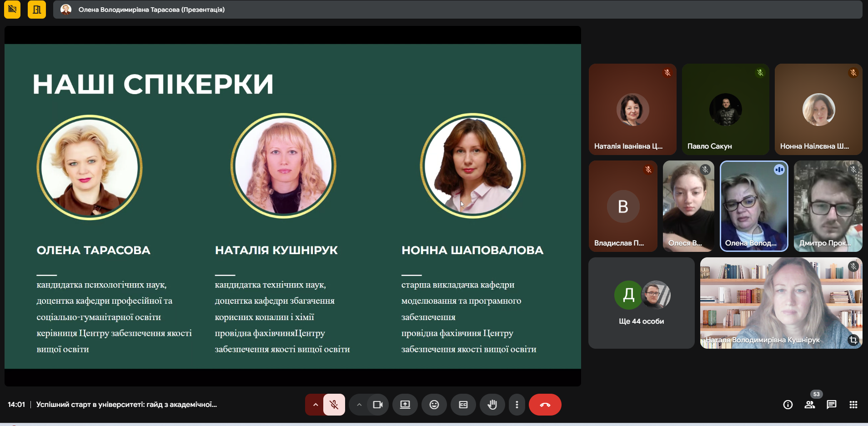Open the activities grid icon
This screenshot has width=868, height=426.
tap(853, 405)
